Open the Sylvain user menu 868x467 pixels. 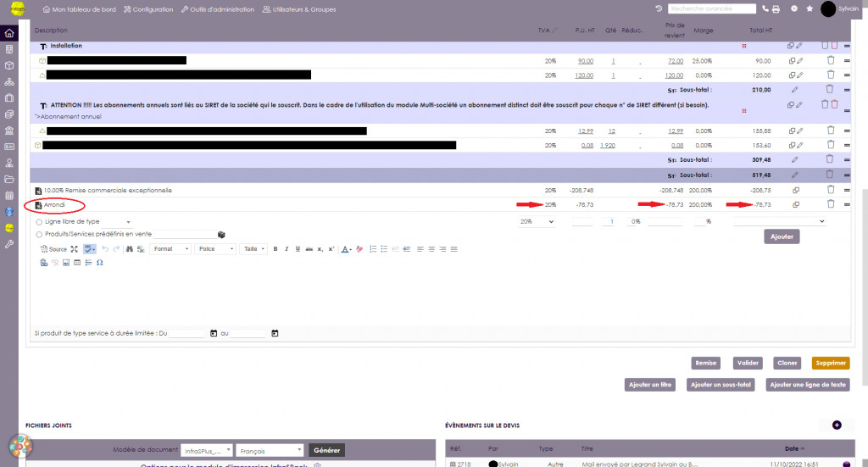point(840,8)
